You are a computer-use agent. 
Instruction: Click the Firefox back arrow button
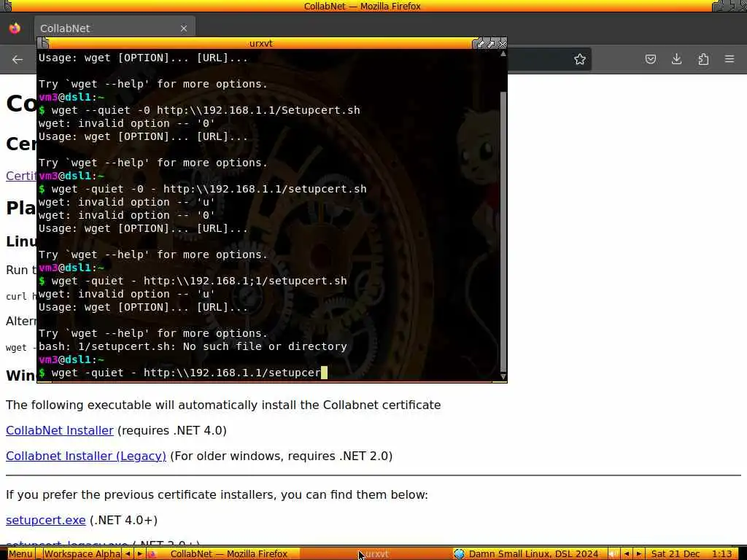pyautogui.click(x=18, y=60)
